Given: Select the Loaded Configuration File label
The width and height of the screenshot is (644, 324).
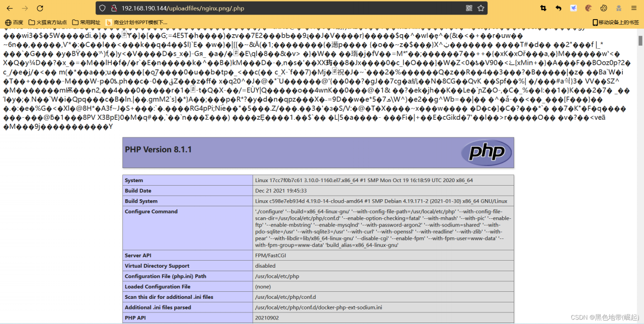Looking at the screenshot, I should click(188, 287).
